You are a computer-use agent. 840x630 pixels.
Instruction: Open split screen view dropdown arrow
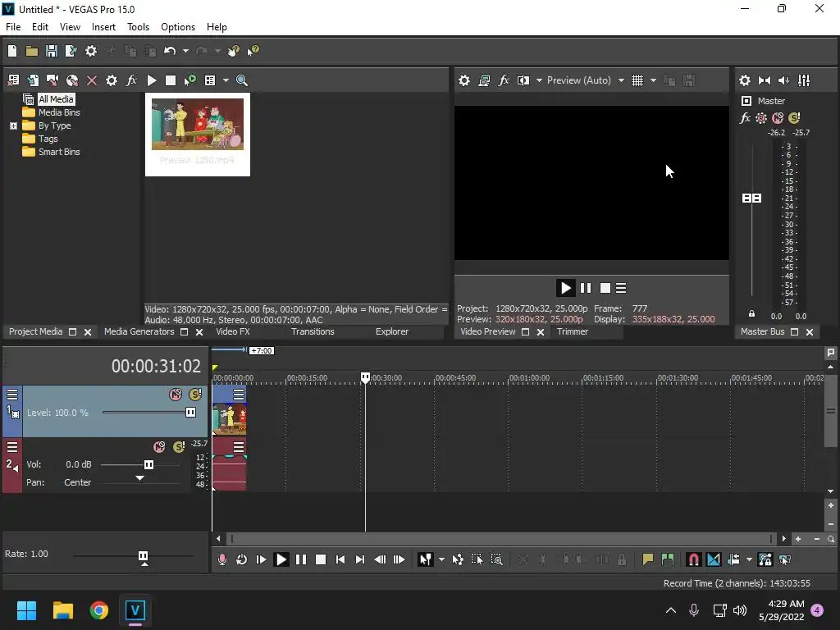539,80
